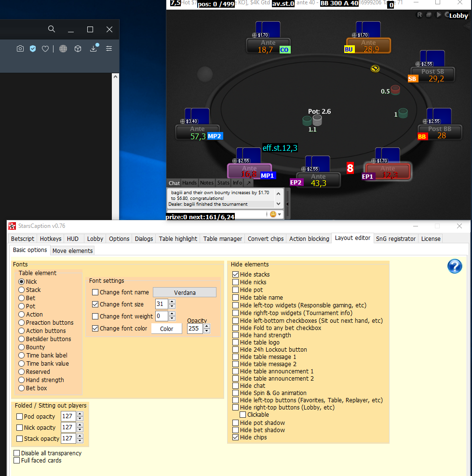The width and height of the screenshot is (472, 476).
Task: Click the stacked cards icon on poker table
Action: (x=429, y=15)
